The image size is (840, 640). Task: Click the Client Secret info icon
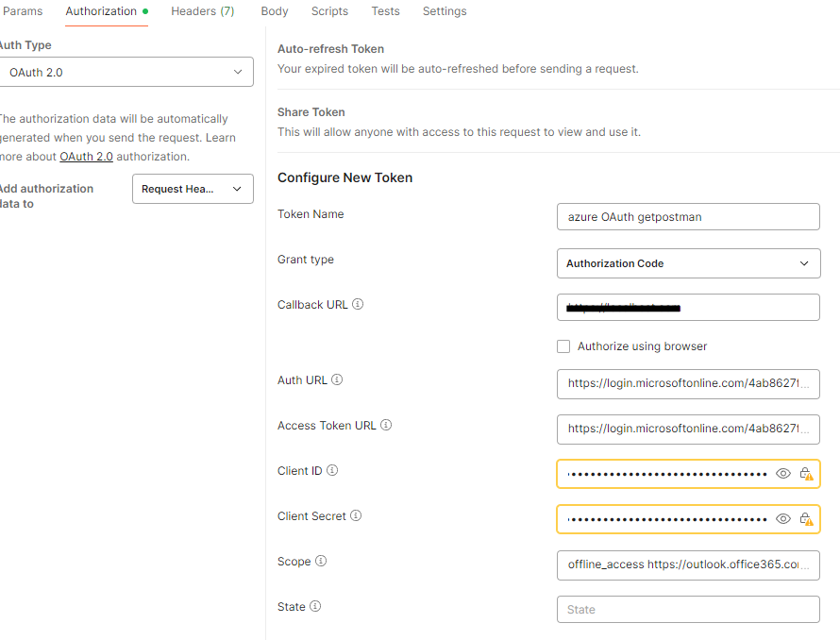coord(355,515)
